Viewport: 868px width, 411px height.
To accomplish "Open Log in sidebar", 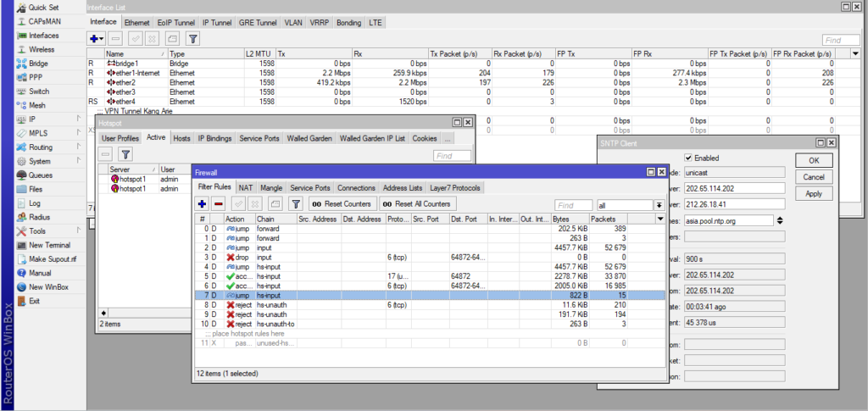I will [34, 203].
